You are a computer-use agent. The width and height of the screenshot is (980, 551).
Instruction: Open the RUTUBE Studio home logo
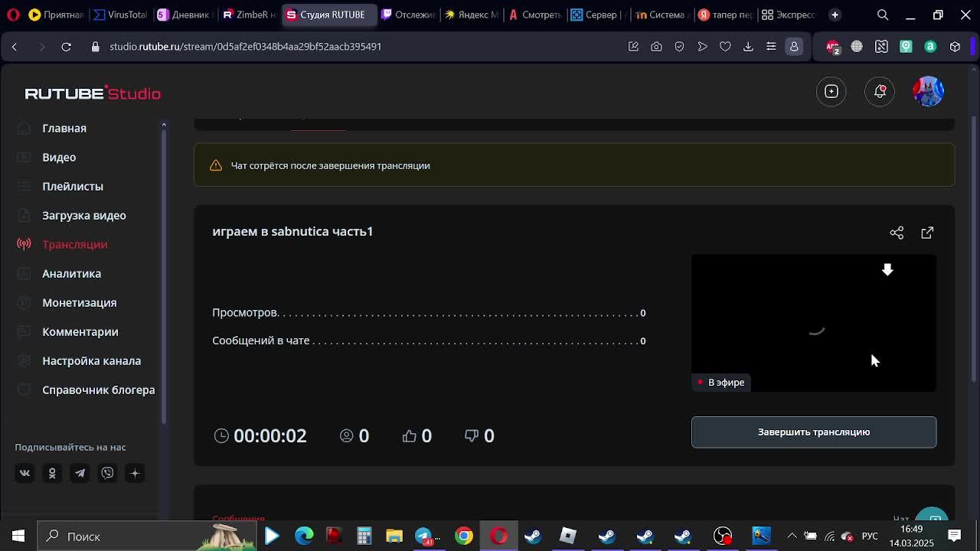click(x=93, y=93)
